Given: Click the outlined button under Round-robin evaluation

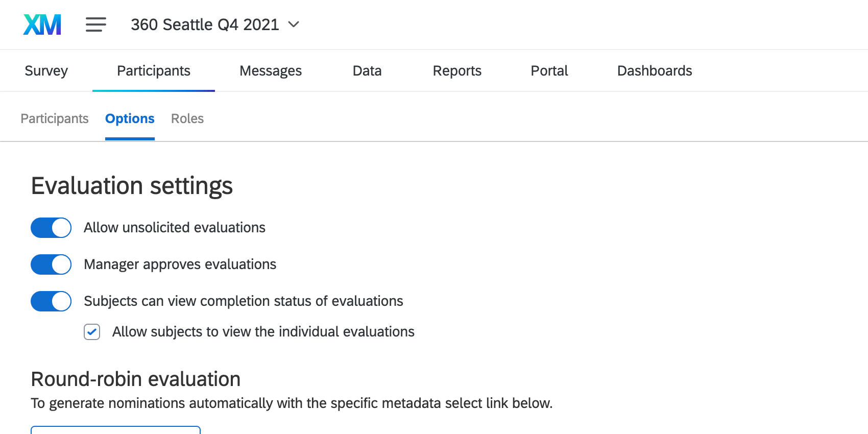Looking at the screenshot, I should coord(115,430).
